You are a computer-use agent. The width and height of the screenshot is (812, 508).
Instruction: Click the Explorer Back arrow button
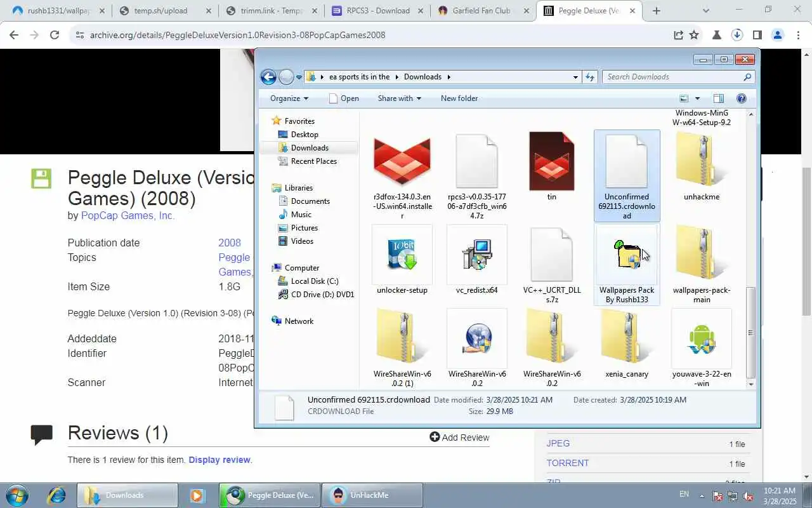268,77
